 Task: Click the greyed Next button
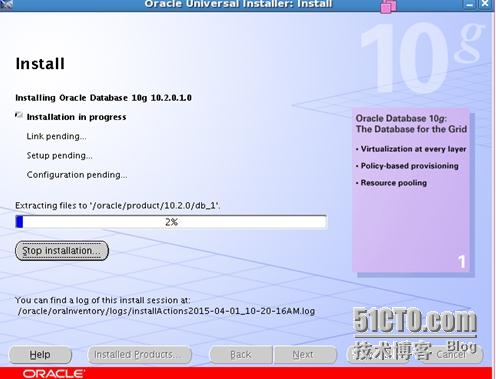[305, 355]
